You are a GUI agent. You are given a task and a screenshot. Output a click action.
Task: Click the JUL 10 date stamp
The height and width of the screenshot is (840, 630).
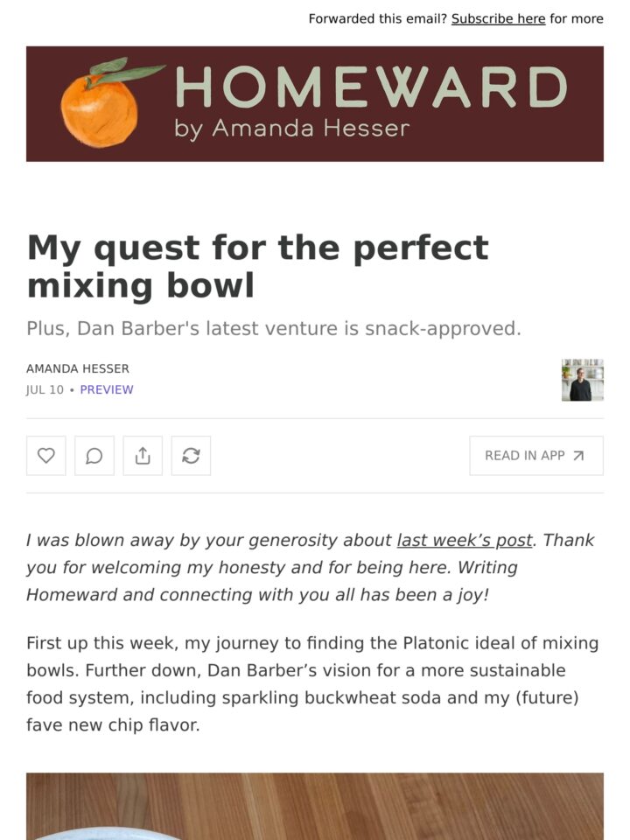[45, 389]
